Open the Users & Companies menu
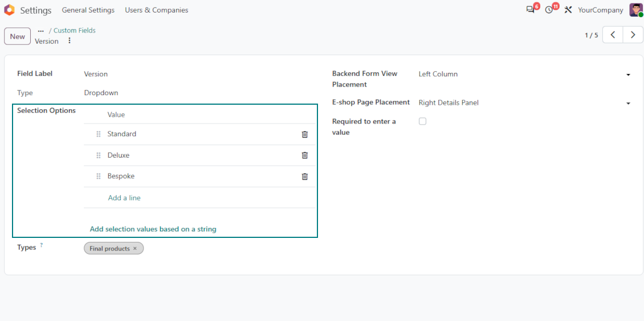644x321 pixels. coord(157,10)
